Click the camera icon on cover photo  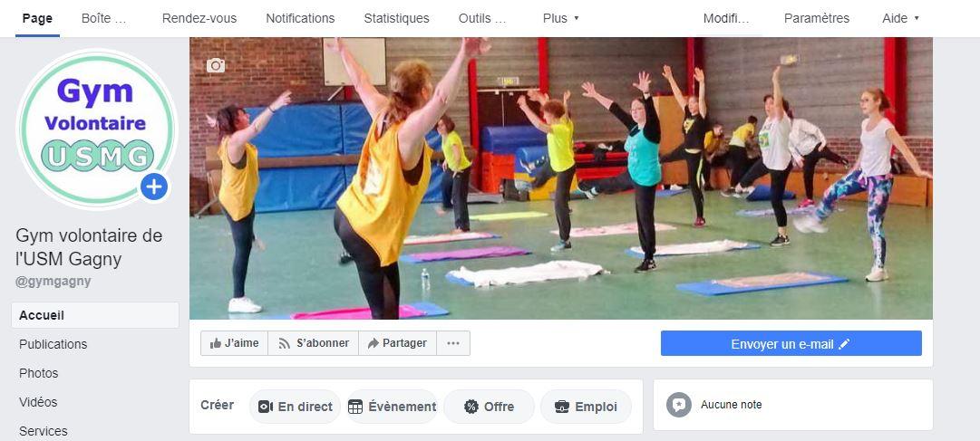216,65
